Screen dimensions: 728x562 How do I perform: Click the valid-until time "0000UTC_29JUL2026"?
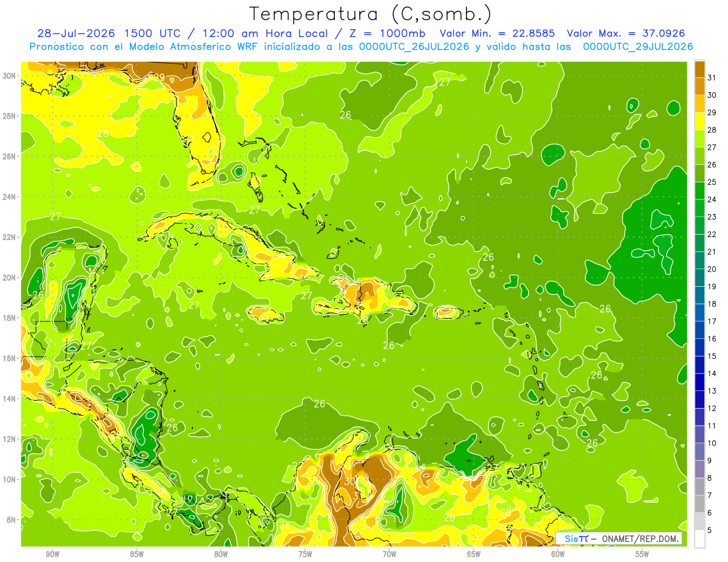pyautogui.click(x=638, y=47)
